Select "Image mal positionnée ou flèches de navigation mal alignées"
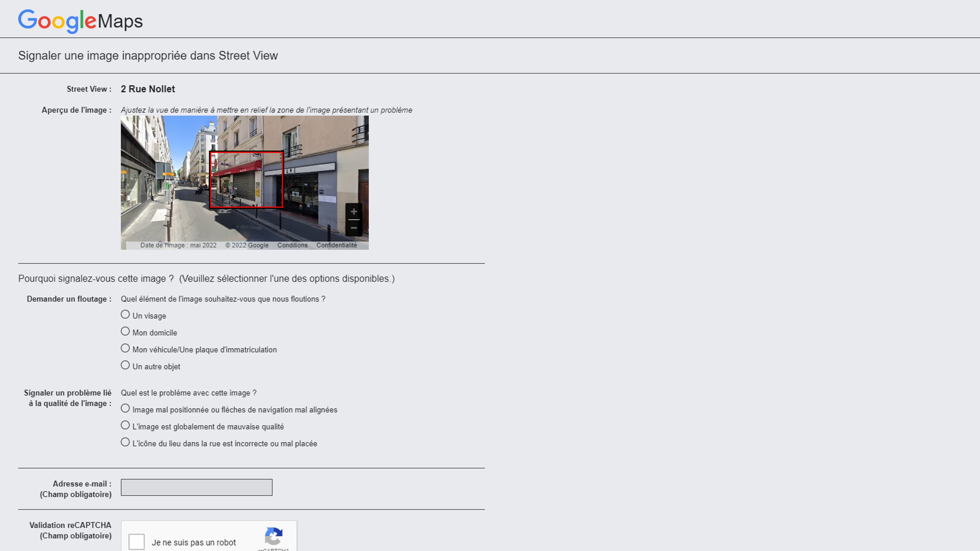980x551 pixels. [125, 408]
